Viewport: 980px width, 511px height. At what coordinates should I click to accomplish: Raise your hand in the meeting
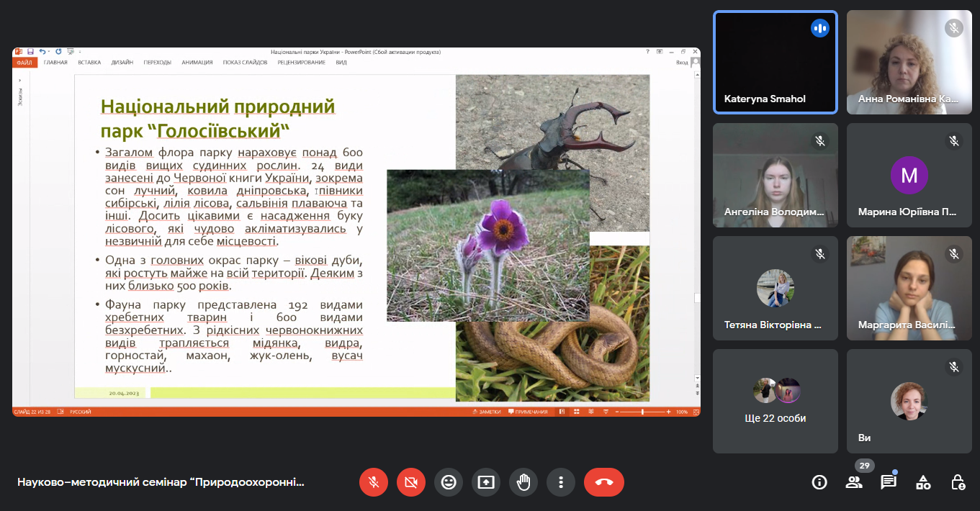tap(523, 482)
